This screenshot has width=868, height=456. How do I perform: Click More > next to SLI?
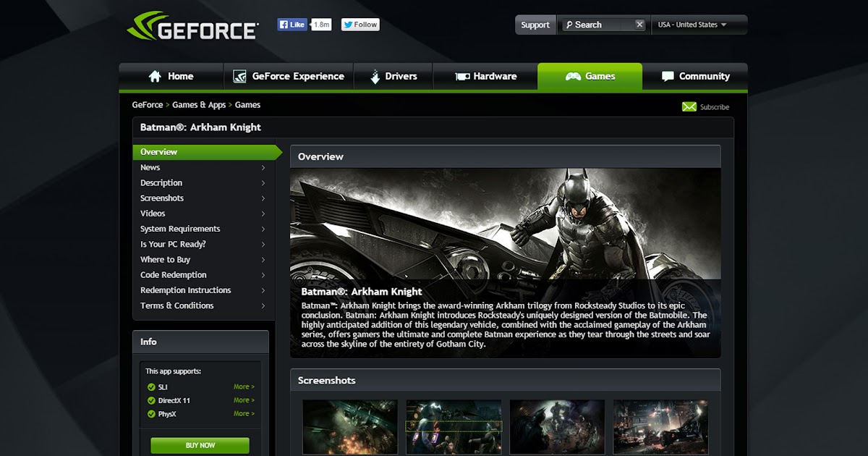coord(244,387)
